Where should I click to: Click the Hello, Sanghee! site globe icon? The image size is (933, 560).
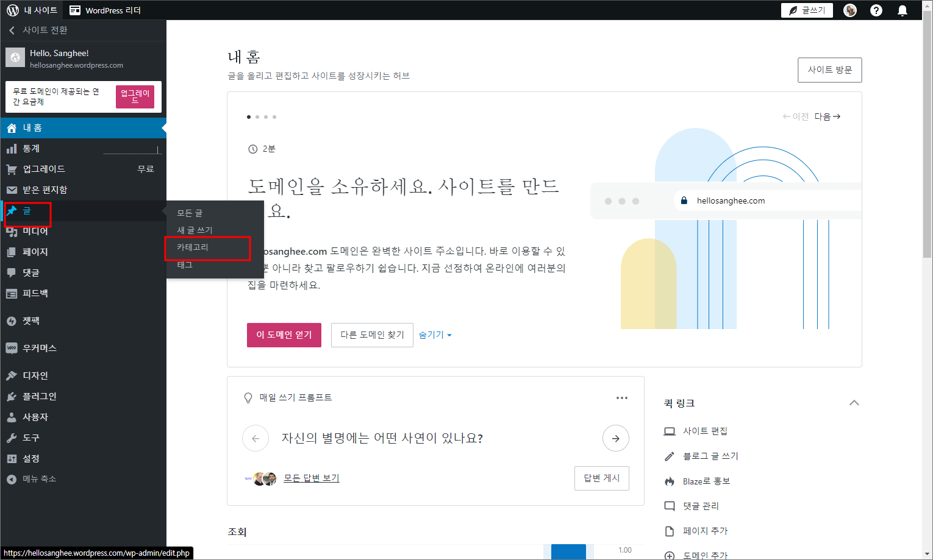pyautogui.click(x=15, y=57)
